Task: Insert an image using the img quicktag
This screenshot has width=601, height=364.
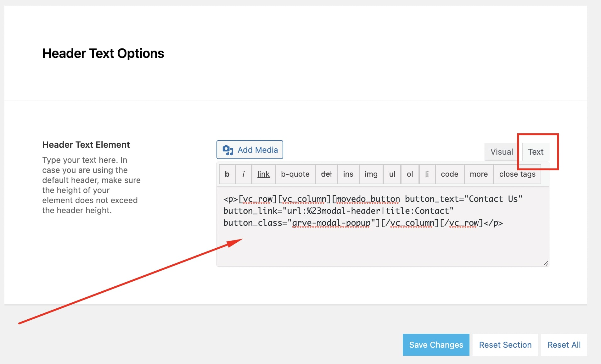Action: click(x=371, y=174)
